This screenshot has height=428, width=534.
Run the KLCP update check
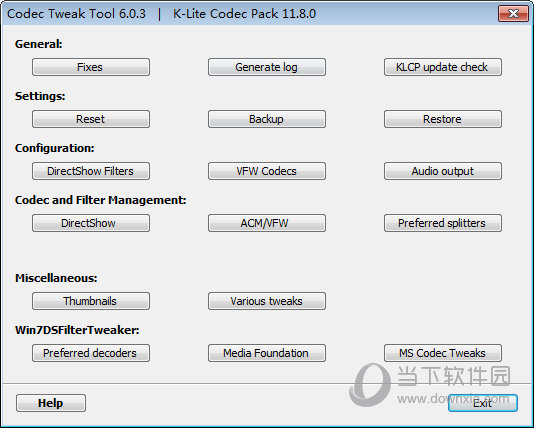[443, 67]
